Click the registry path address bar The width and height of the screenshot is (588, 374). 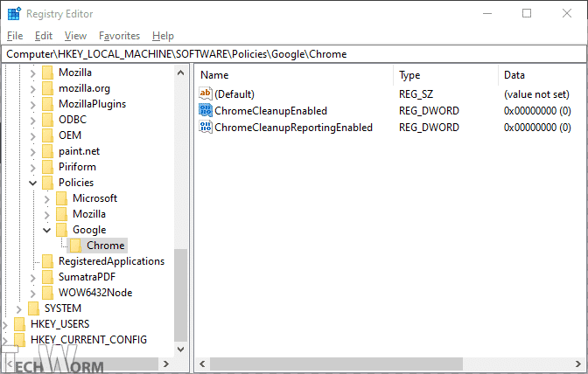(x=294, y=53)
